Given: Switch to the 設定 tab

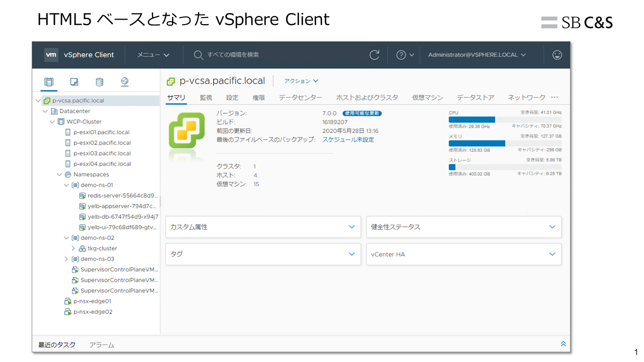Looking at the screenshot, I should pos(232,98).
